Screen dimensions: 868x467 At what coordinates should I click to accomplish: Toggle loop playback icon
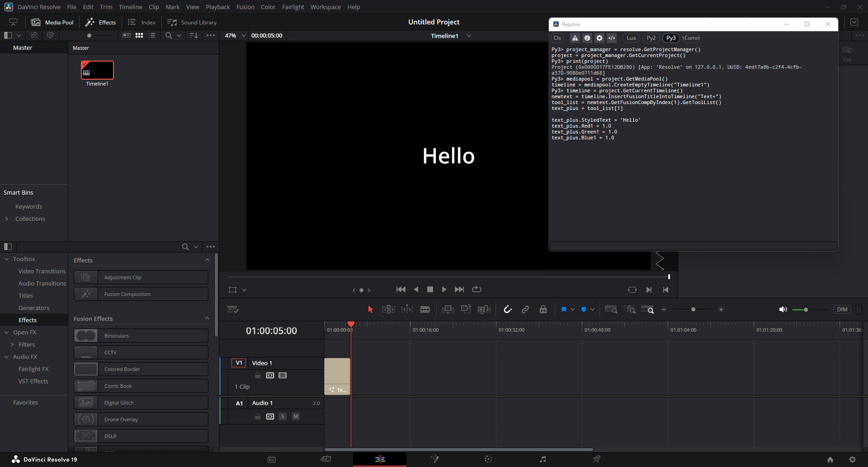476,290
